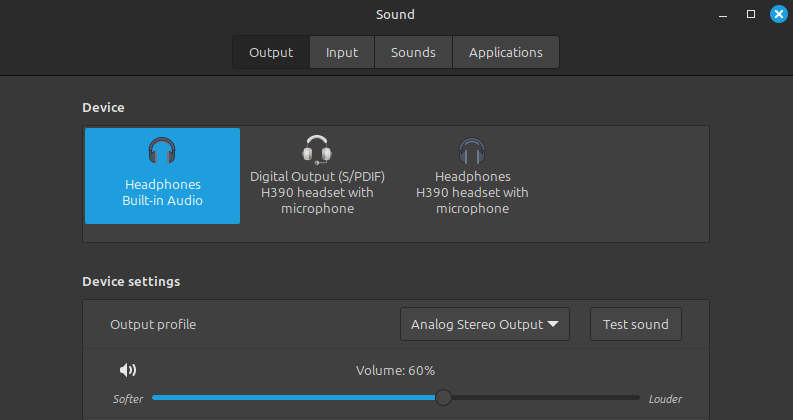
Task: Mute output using the speaker icon
Action: 128,370
